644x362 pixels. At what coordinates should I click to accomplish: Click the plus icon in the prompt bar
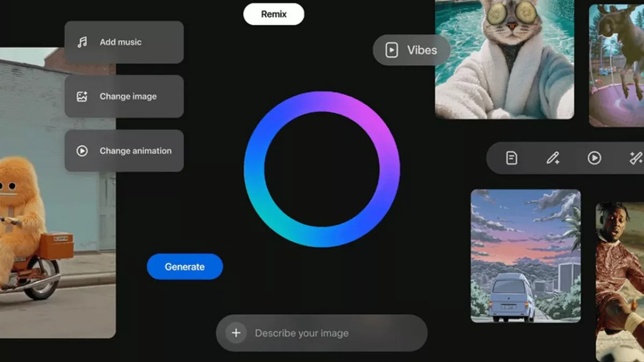click(x=236, y=333)
